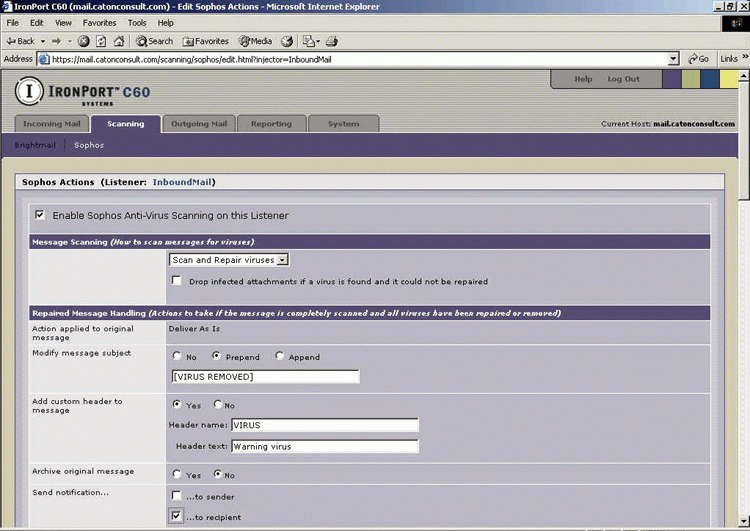Image resolution: width=750 pixels, height=531 pixels.
Task: Select the Scanning tab
Action: coord(125,123)
